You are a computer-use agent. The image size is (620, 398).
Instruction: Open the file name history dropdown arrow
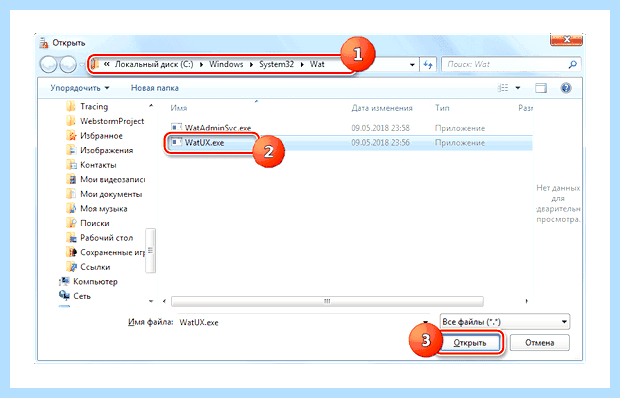pos(425,322)
